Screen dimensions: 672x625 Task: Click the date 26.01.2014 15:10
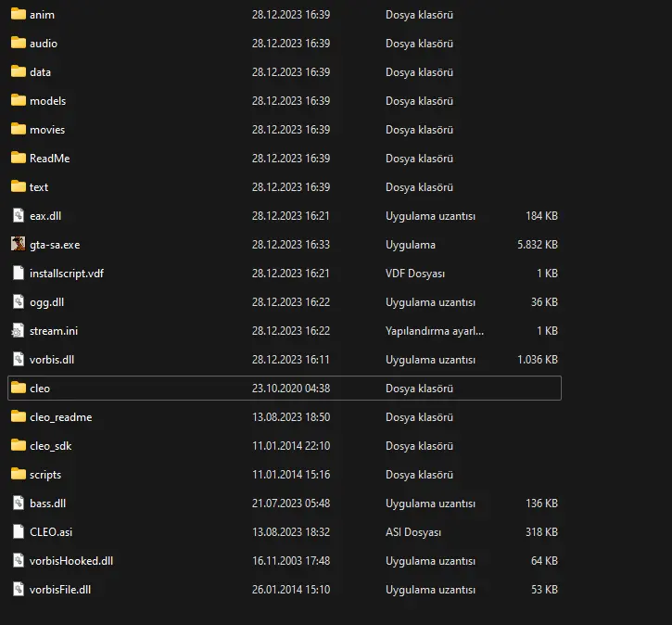click(x=291, y=590)
